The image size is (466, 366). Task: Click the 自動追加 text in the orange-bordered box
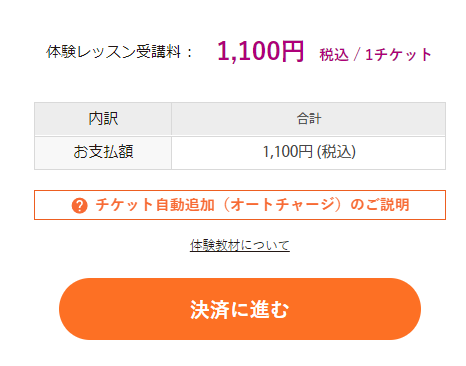click(185, 205)
